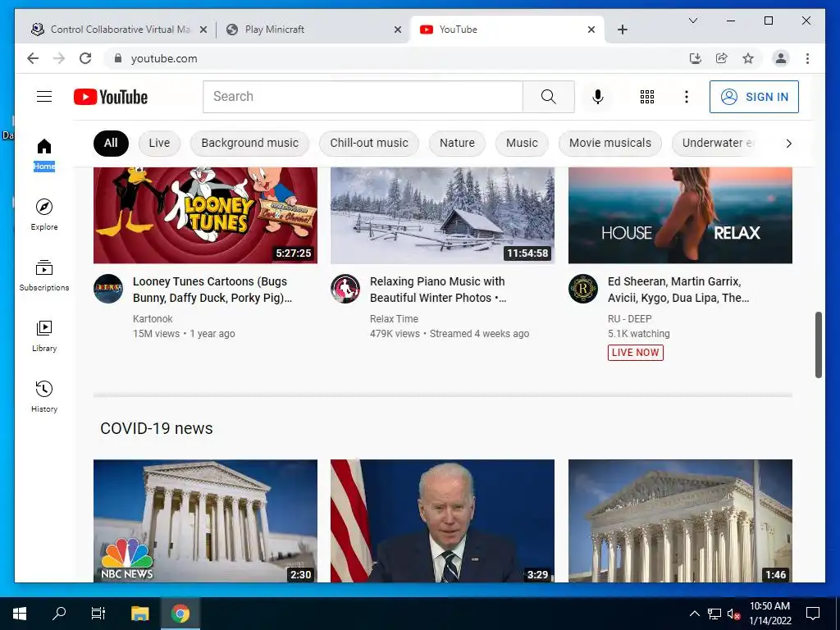840x630 pixels.
Task: Close the Play Minicraft tab
Action: click(x=398, y=30)
